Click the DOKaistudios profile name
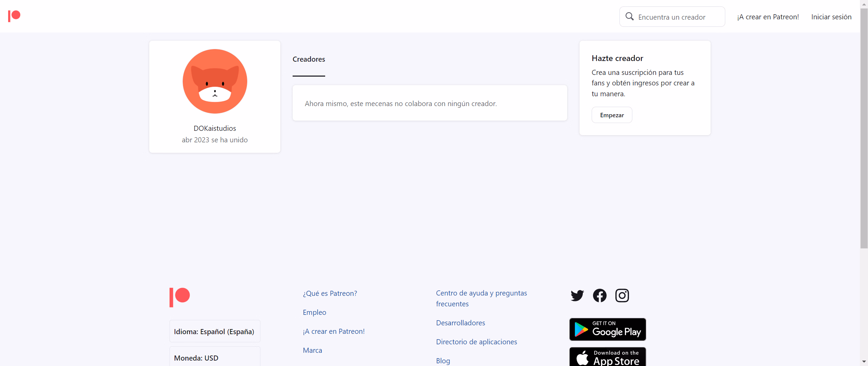 (x=215, y=128)
